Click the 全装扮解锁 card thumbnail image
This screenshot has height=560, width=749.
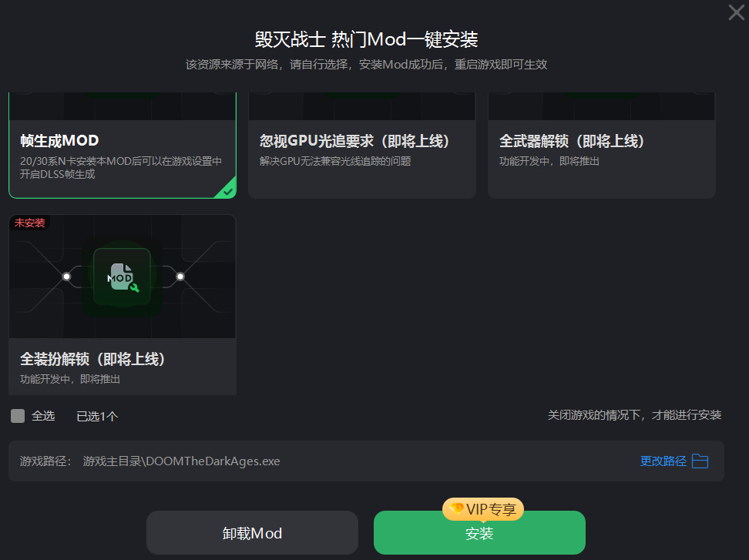point(123,277)
